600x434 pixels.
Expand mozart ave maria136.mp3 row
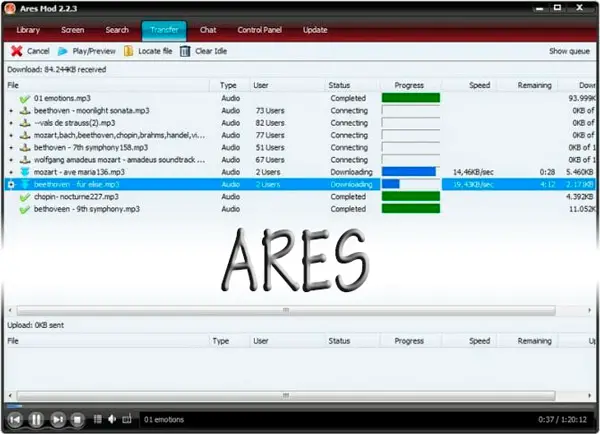pos(11,172)
